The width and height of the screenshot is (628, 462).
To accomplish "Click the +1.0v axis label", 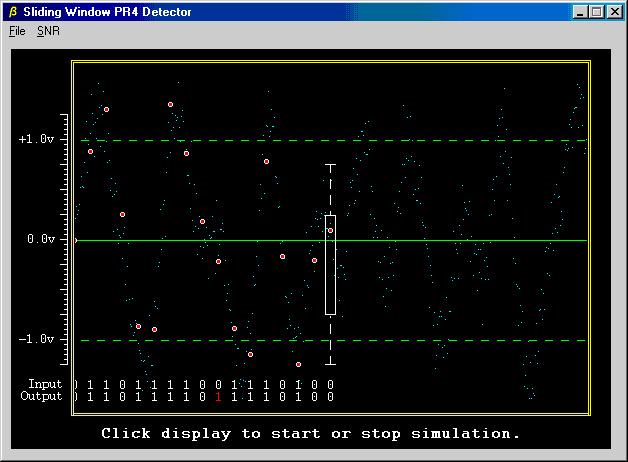I will click(x=36, y=139).
